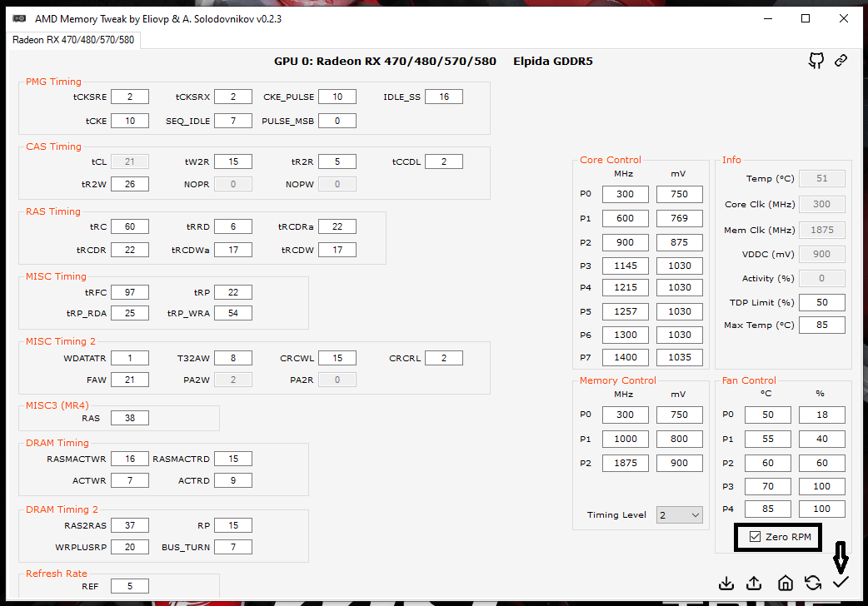This screenshot has height=606, width=868.
Task: Click the Max Temp field
Action: pos(822,325)
